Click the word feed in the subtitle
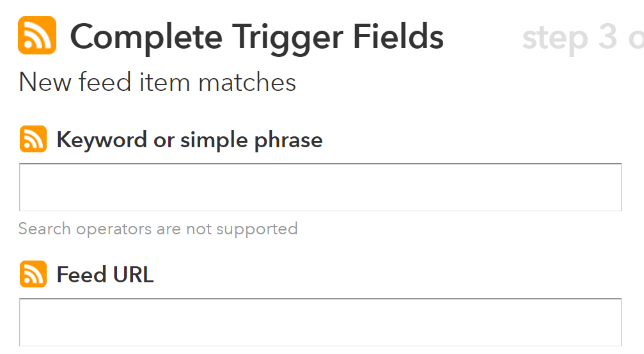 [x=105, y=81]
